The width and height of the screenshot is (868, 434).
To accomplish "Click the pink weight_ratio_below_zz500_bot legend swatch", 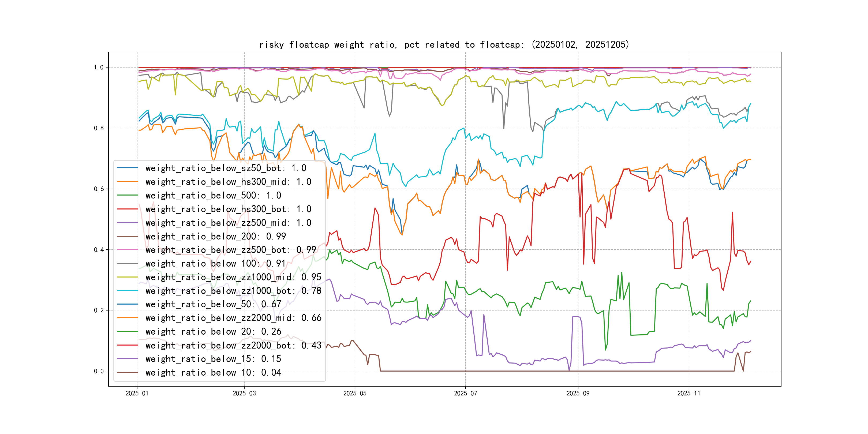I will tap(127, 250).
